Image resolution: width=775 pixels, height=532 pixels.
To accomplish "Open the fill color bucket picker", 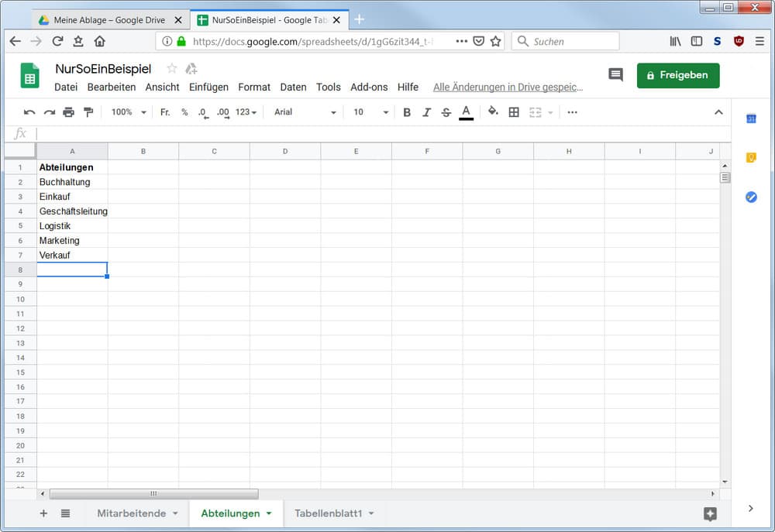I will (x=492, y=112).
